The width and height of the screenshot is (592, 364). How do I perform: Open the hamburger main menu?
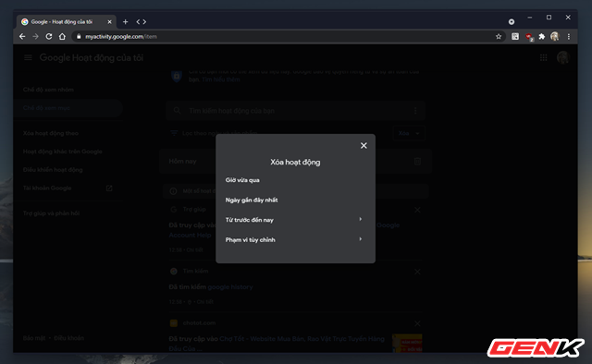[x=28, y=57]
